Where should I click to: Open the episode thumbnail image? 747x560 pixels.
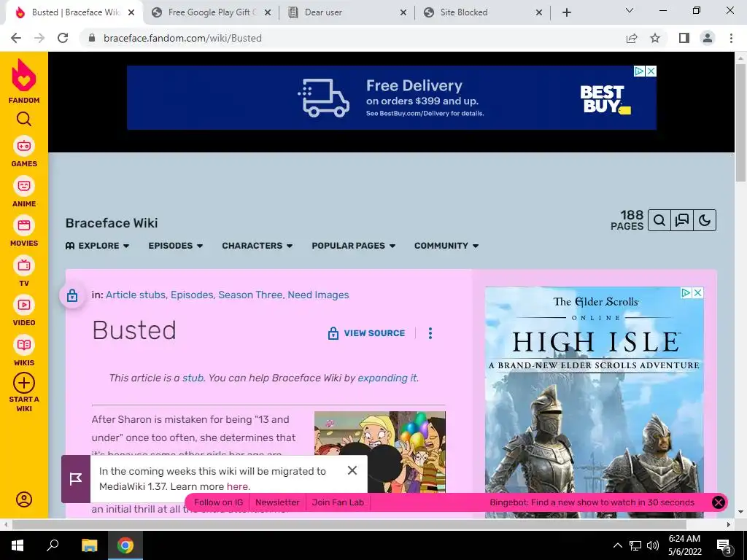click(379, 451)
